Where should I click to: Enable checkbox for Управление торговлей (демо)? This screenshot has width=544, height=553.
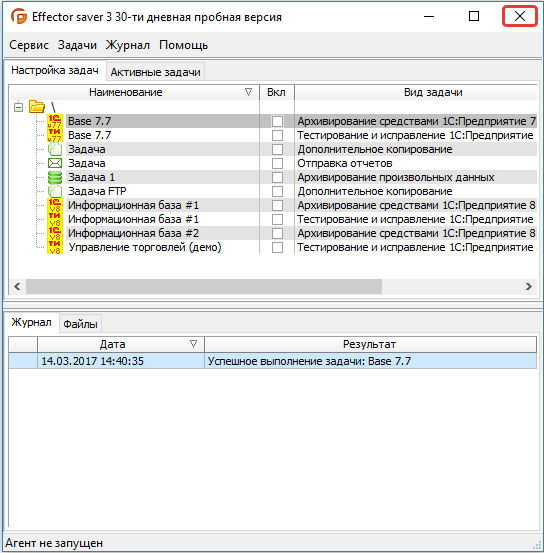click(277, 248)
